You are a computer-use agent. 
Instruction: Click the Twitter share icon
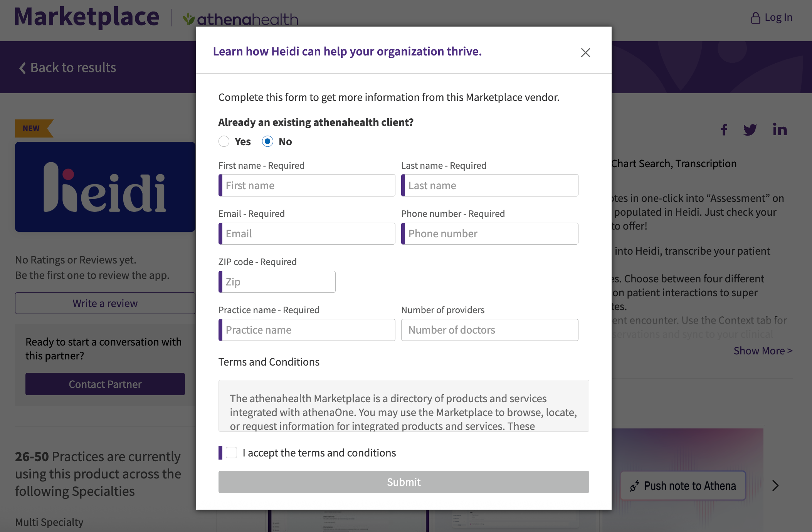(x=751, y=130)
